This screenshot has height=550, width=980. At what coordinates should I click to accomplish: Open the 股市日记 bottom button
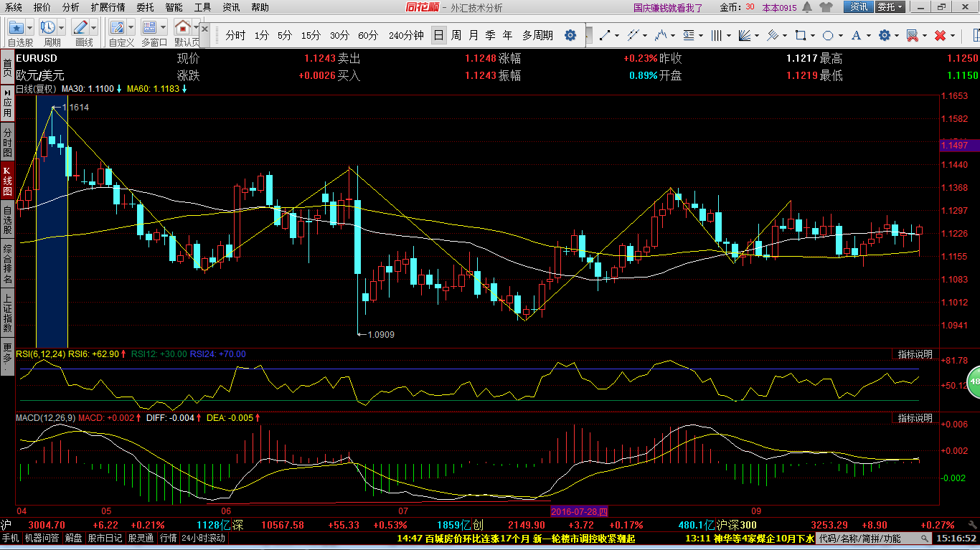coord(105,538)
